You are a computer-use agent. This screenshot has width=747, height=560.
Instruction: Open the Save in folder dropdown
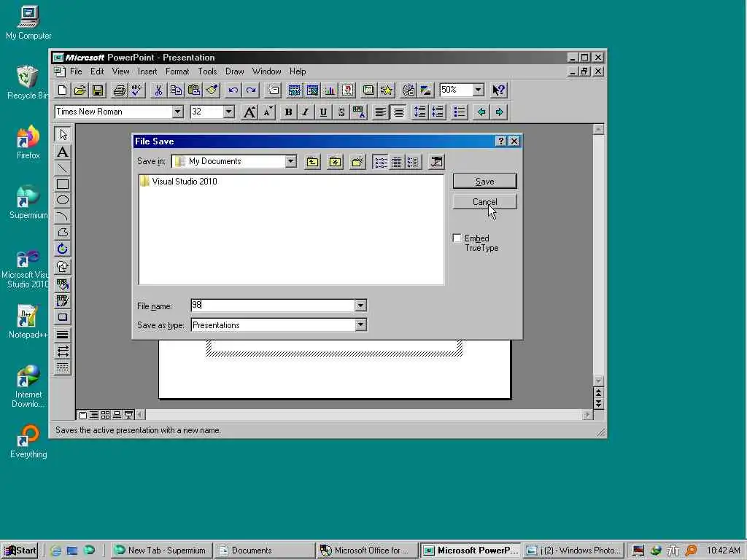click(290, 161)
